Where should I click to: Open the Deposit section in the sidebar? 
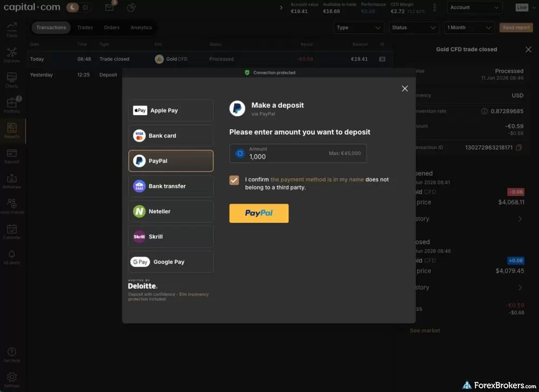pyautogui.click(x=12, y=156)
